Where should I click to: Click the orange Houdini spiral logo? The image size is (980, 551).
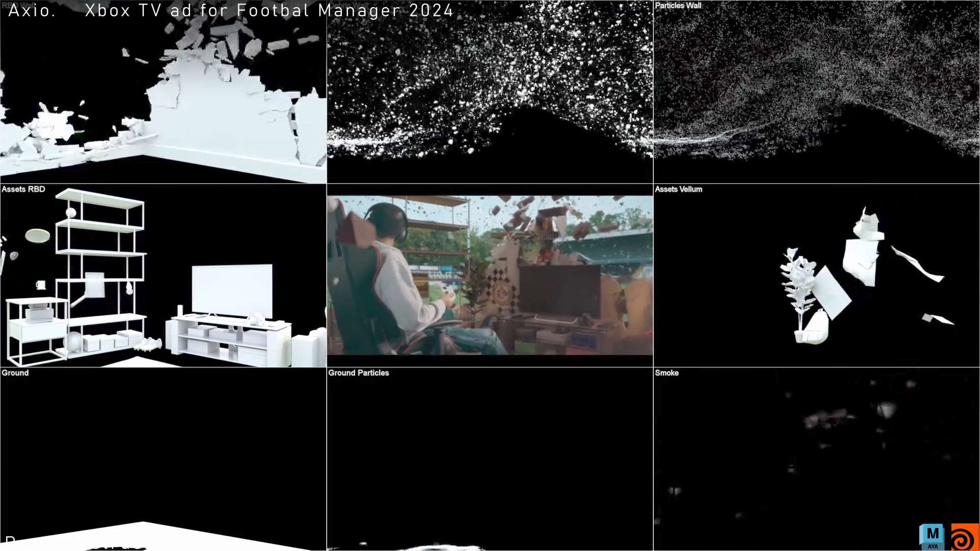[x=964, y=537]
